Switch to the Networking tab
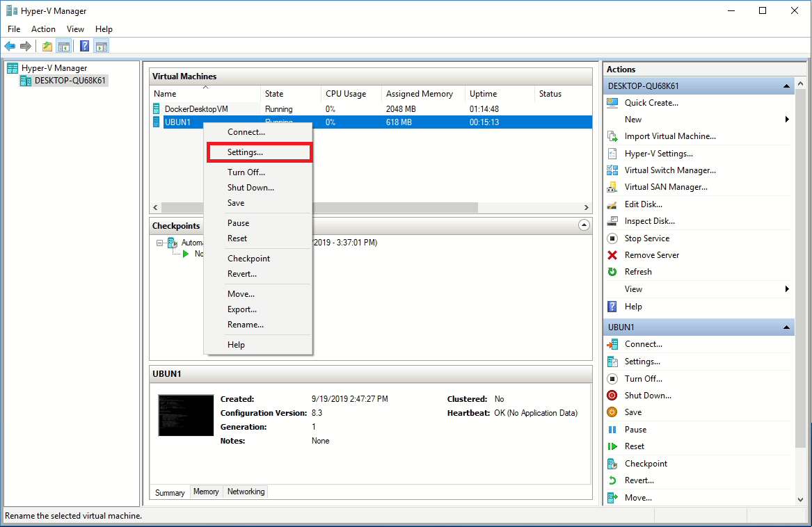This screenshot has height=527, width=812. click(x=246, y=492)
